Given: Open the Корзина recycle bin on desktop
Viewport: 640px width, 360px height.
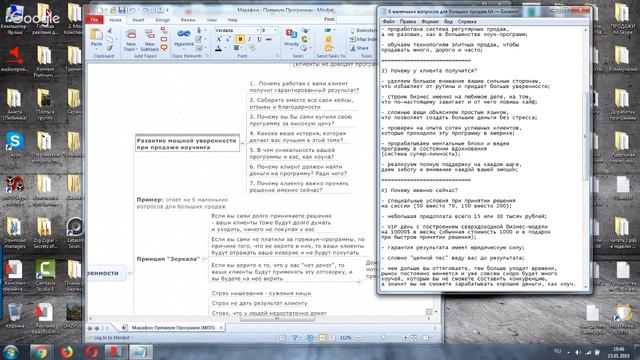Looking at the screenshot, I should 15,316.
